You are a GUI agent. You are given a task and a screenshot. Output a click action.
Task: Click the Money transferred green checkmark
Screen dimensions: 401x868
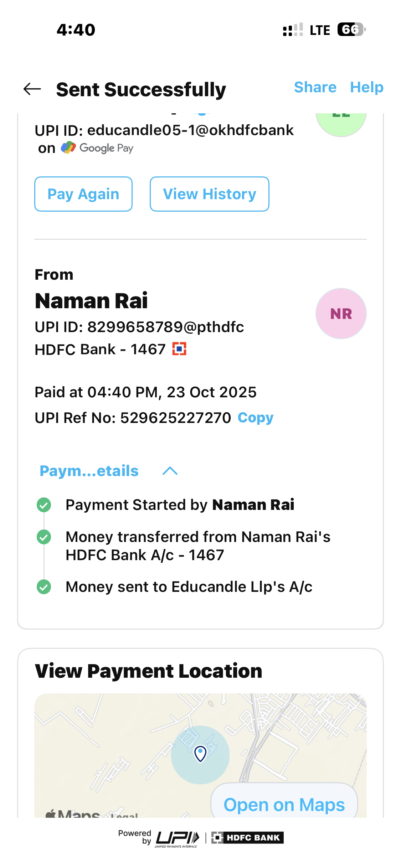point(44,537)
